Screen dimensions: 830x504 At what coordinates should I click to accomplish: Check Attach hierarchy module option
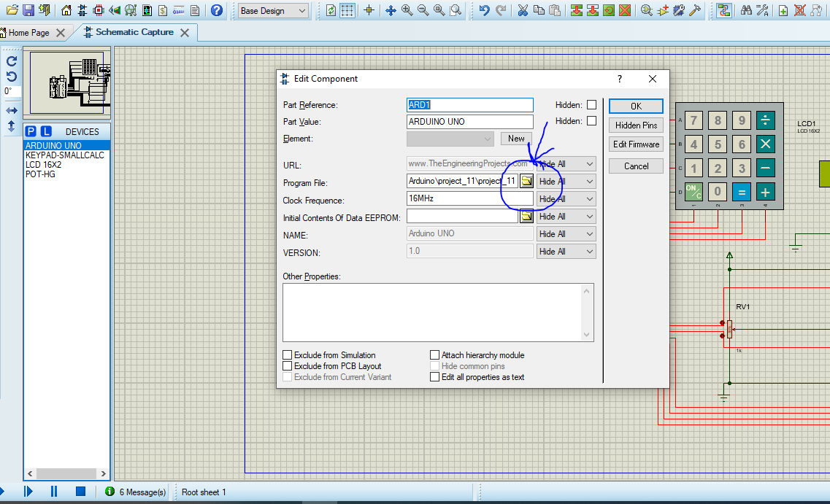pos(434,354)
